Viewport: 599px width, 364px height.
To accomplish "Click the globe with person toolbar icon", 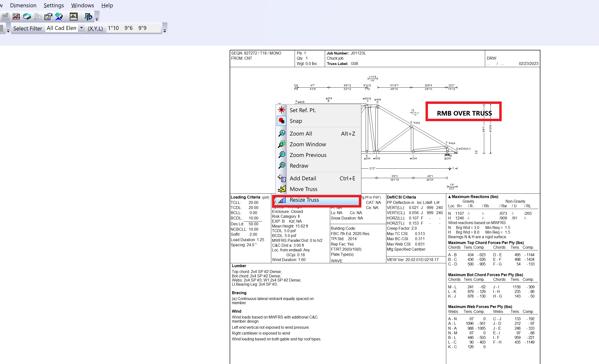I will pyautogui.click(x=59, y=17).
